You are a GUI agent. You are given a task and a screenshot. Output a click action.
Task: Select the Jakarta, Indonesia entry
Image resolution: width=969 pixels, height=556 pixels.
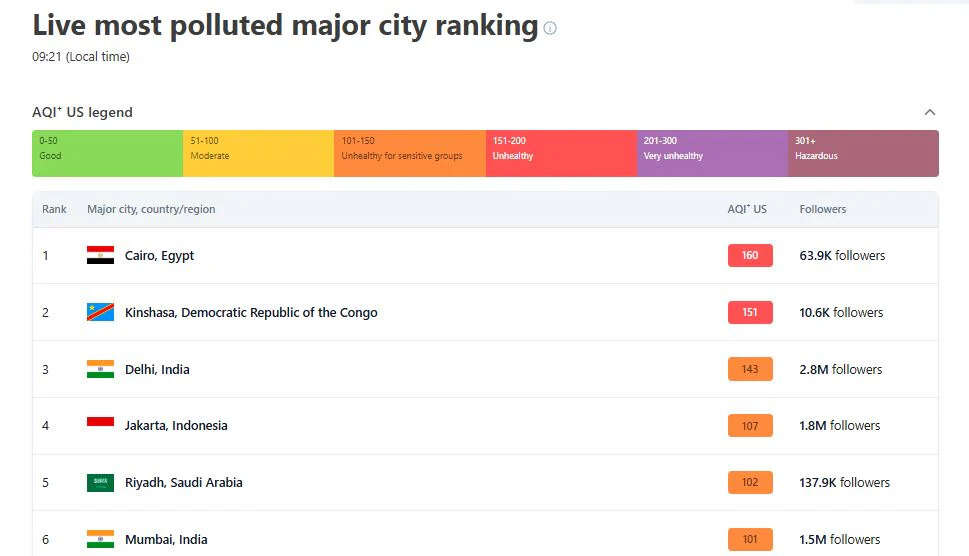(x=176, y=425)
